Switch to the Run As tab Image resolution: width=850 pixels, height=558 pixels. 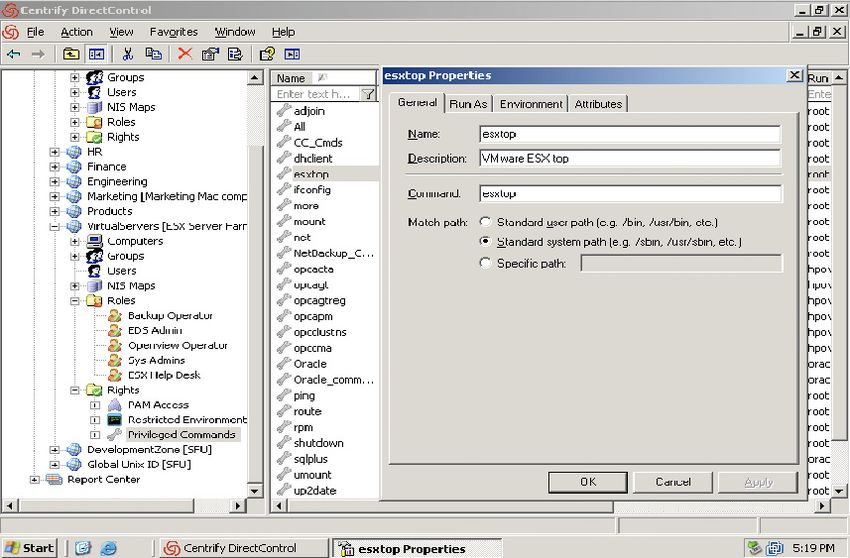[468, 104]
